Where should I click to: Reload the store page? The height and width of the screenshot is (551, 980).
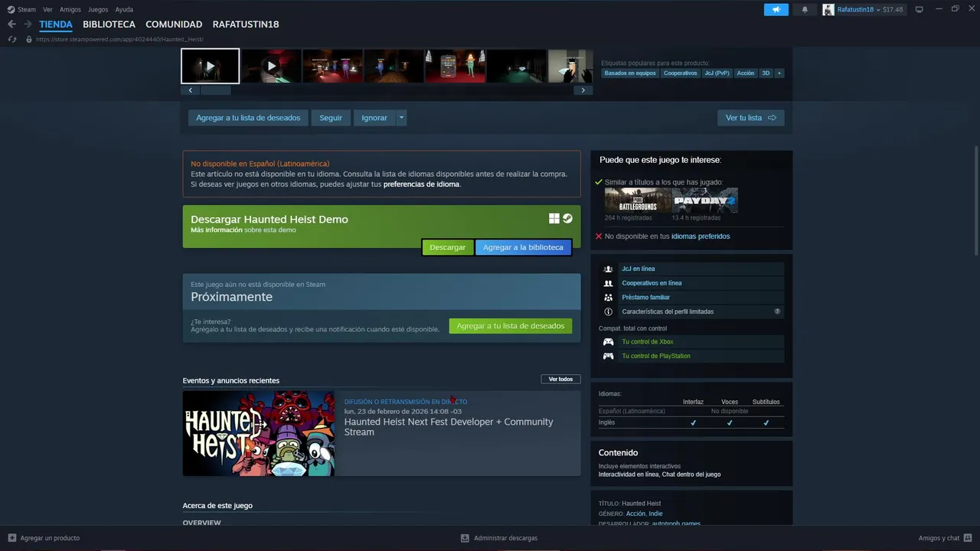point(12,39)
